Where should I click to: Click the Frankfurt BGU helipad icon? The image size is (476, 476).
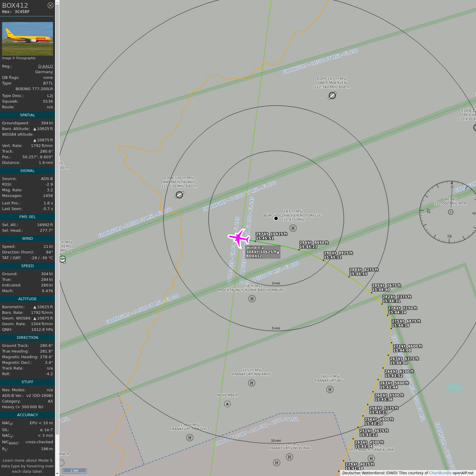pos(330,389)
